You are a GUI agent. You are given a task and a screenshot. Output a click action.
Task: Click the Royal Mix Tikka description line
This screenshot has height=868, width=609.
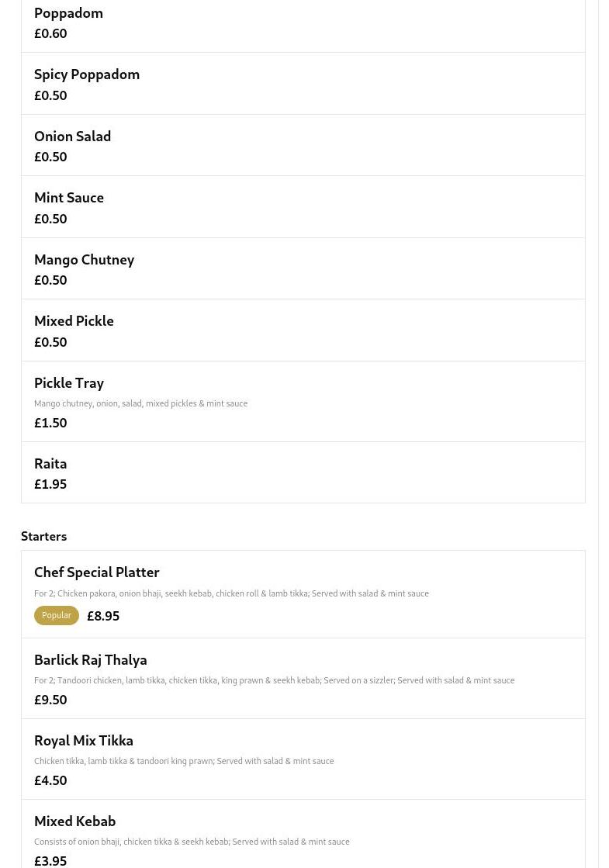[x=184, y=761]
